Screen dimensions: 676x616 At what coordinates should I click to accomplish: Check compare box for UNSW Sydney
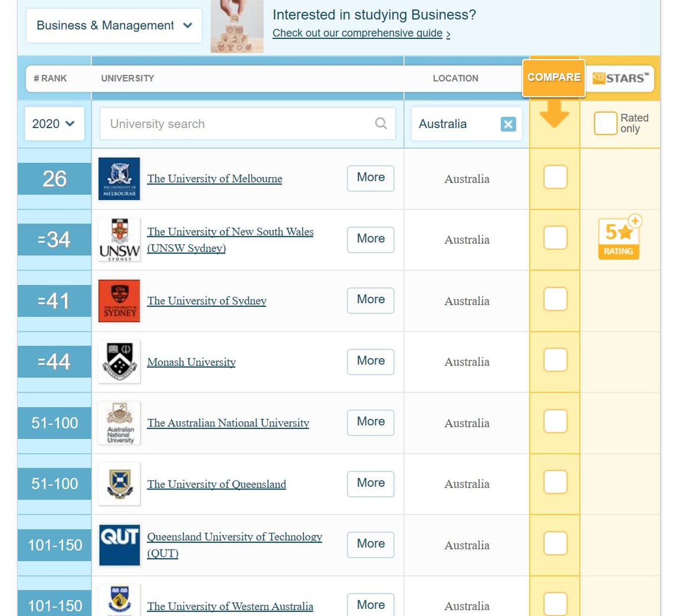tap(555, 238)
